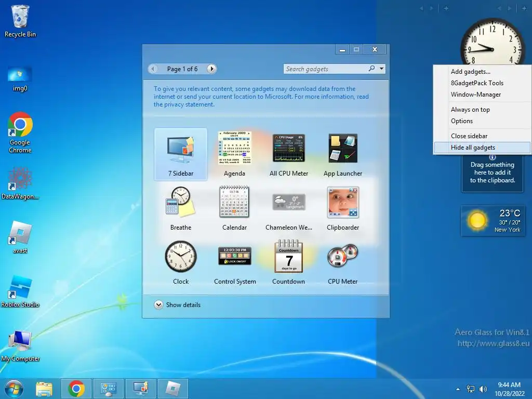Close the gadgets window
This screenshot has width=532, height=399.
coord(375,49)
